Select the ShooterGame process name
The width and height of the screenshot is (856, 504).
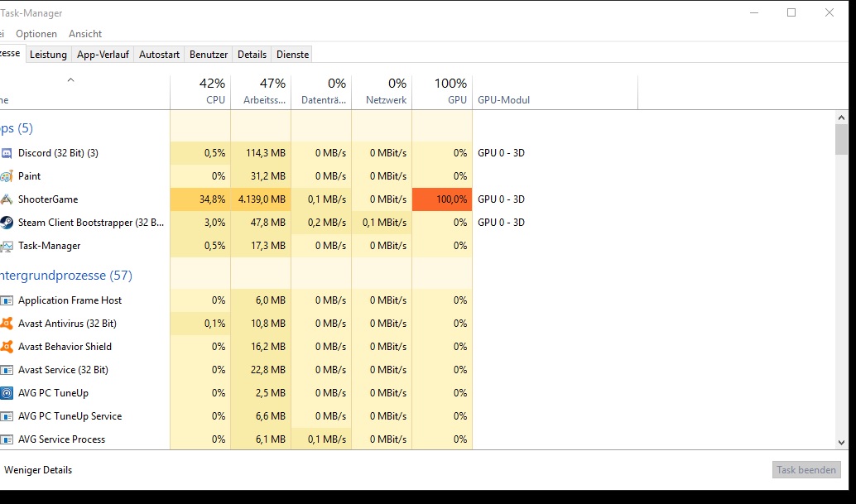point(48,199)
